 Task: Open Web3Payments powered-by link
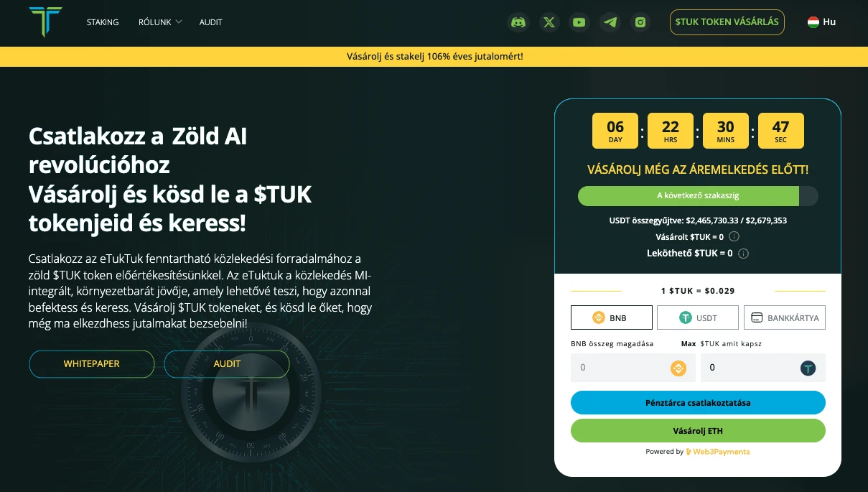[718, 452]
